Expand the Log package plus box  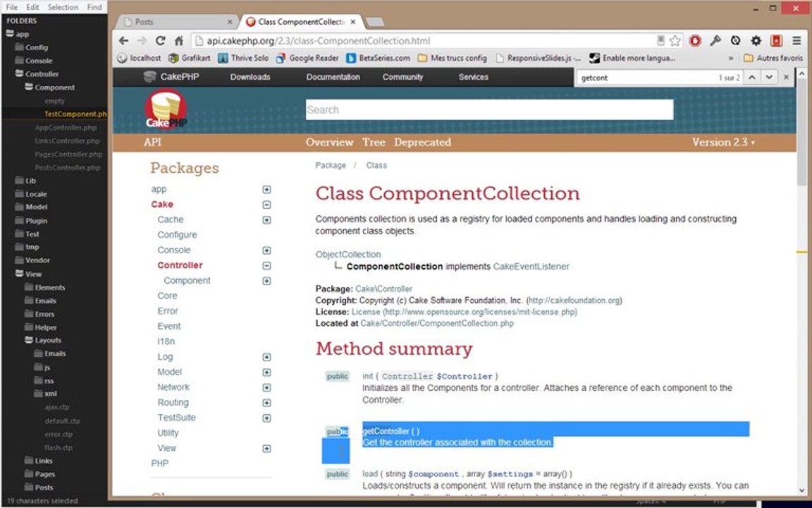[x=266, y=357]
